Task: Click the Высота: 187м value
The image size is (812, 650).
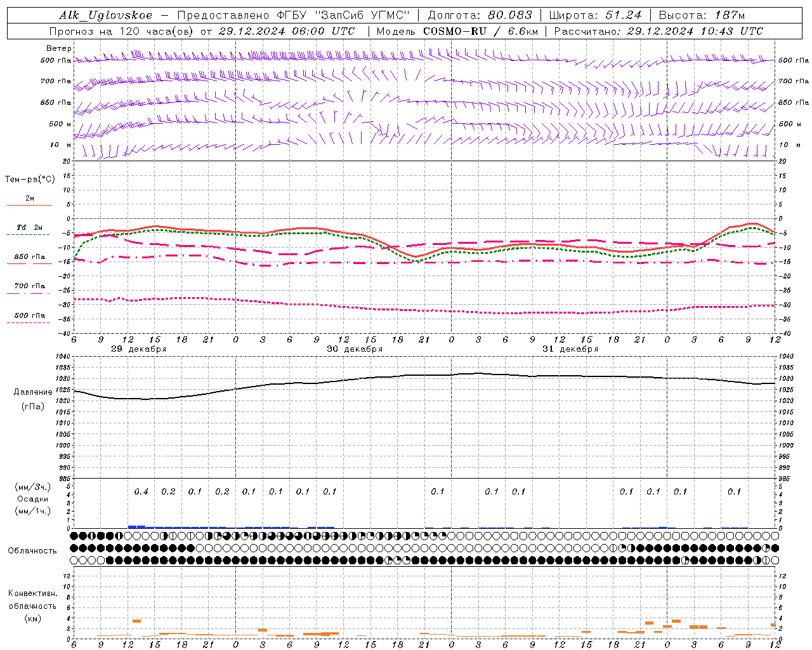Action: [x=702, y=15]
